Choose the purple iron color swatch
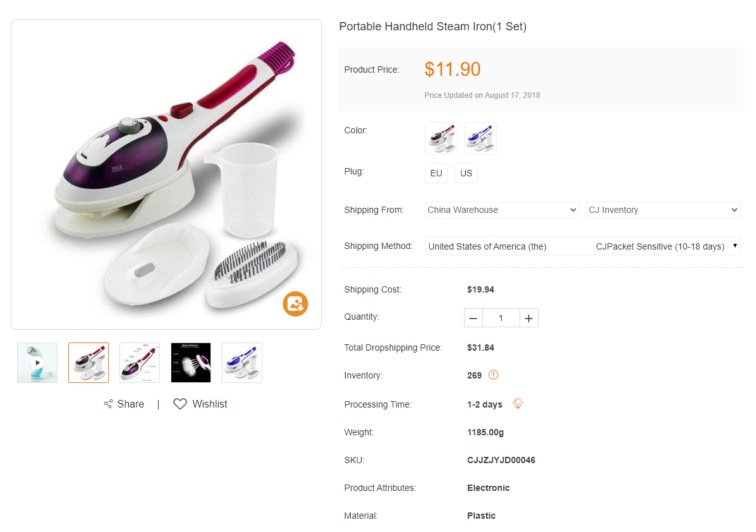Image resolution: width=756 pixels, height=532 pixels. point(441,138)
